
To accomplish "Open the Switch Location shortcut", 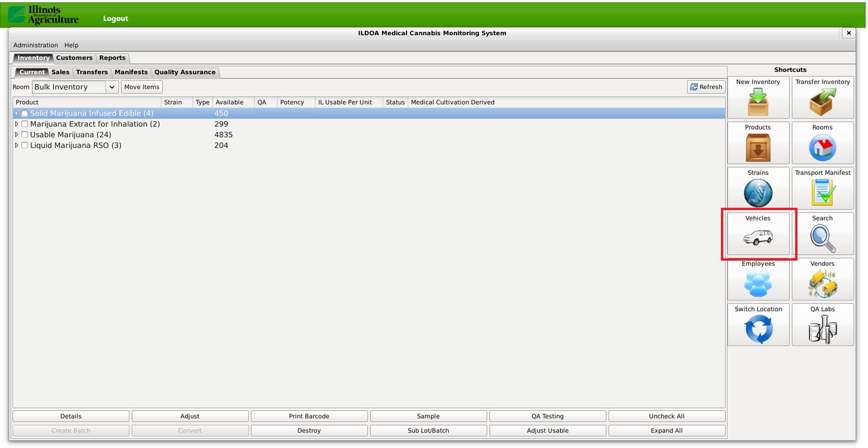I will tap(758, 325).
